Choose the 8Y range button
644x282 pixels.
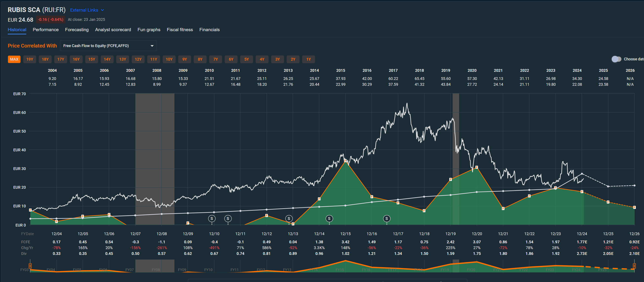pos(200,59)
